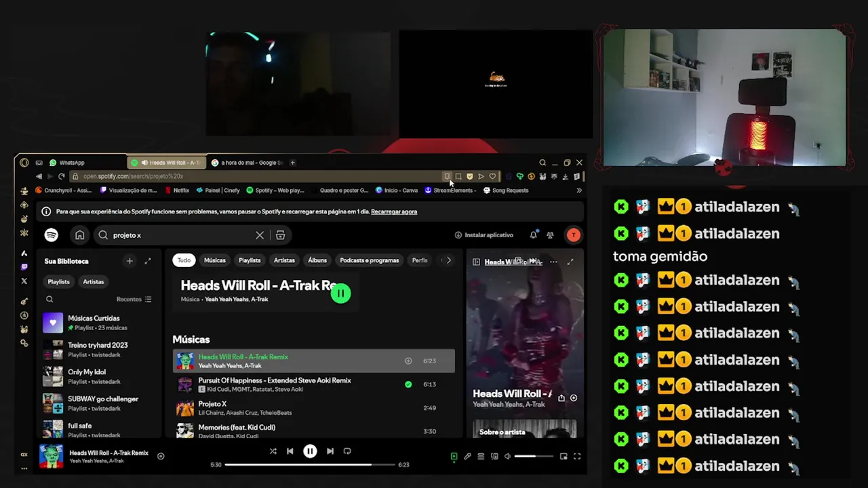The width and height of the screenshot is (868, 488).
Task: Open the miniplayer icon
Action: tap(564, 457)
